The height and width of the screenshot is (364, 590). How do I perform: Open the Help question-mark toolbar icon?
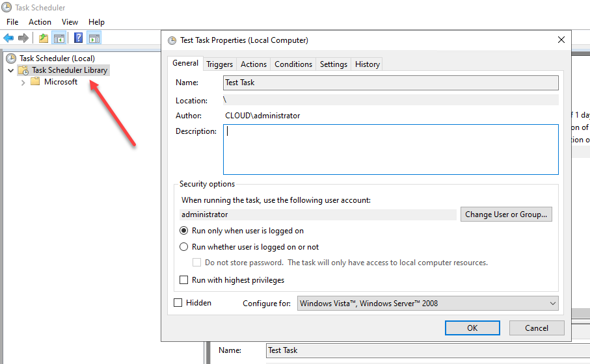[x=78, y=38]
